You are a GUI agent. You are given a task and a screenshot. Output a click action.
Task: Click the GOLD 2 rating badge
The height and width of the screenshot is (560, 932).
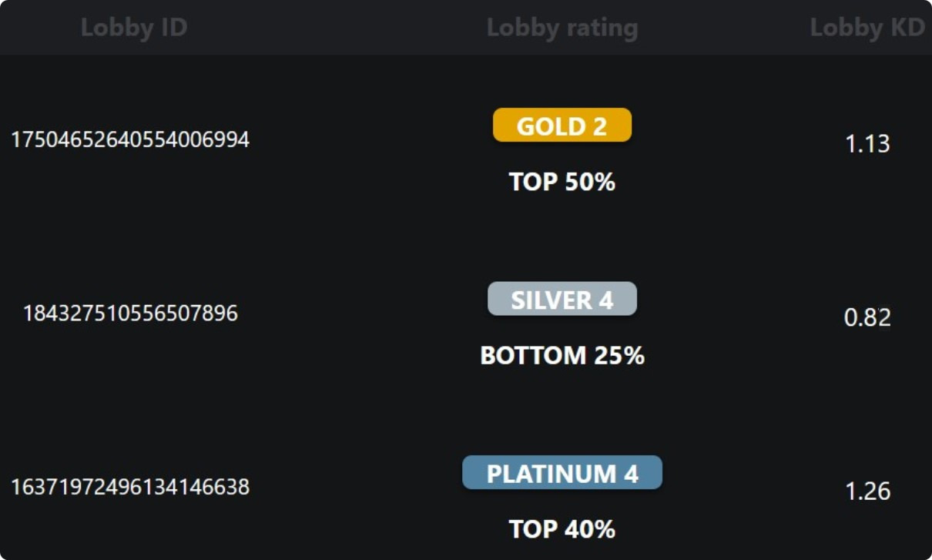pyautogui.click(x=562, y=126)
